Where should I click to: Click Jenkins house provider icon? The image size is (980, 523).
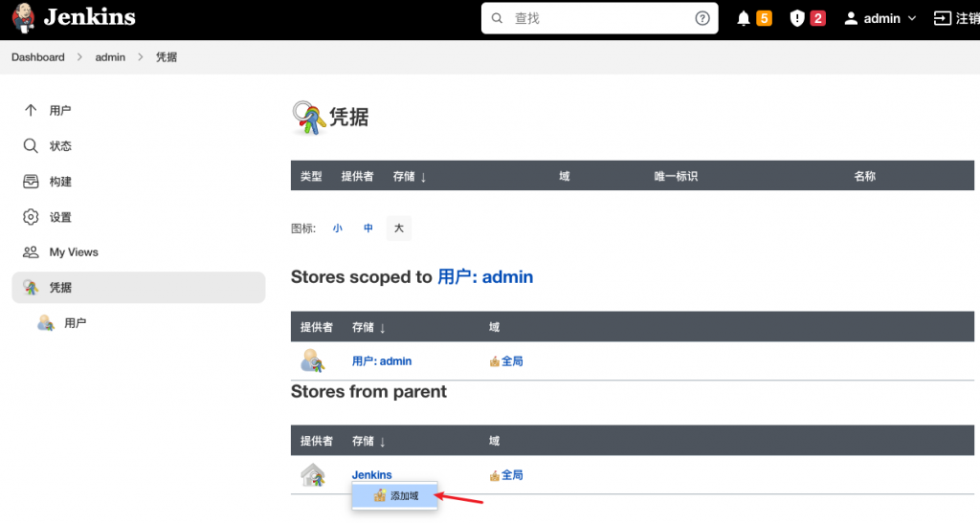[x=313, y=475]
